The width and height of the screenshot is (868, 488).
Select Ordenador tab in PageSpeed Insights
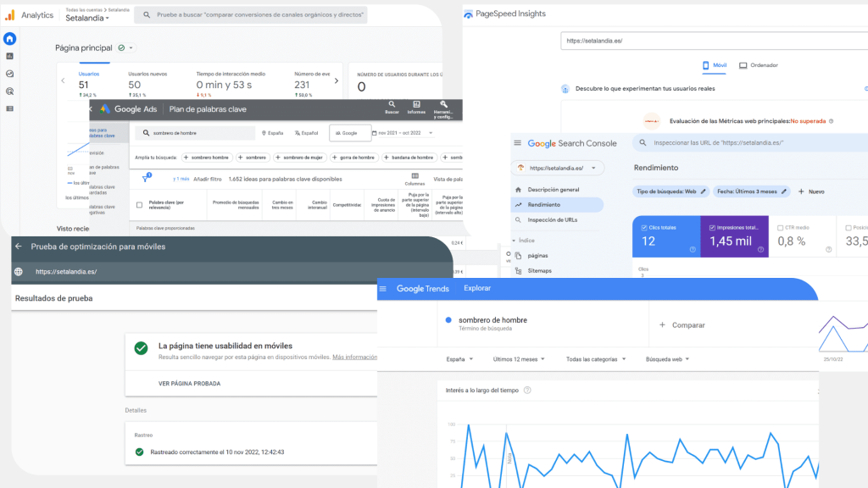[x=759, y=65]
